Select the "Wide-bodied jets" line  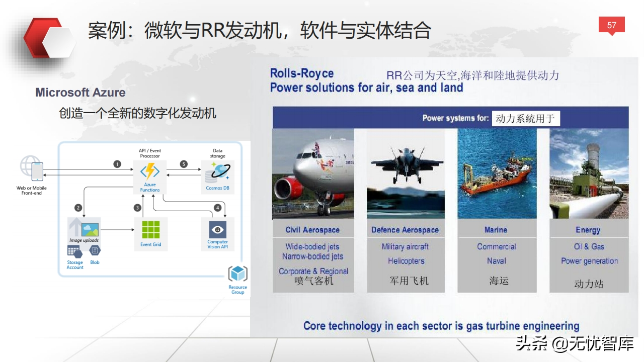(312, 246)
